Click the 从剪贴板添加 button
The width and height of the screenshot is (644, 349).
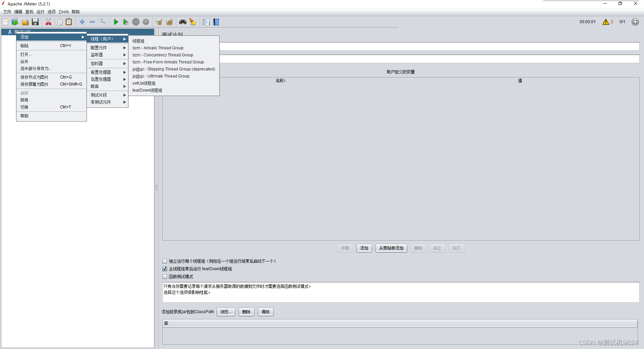[x=391, y=248]
